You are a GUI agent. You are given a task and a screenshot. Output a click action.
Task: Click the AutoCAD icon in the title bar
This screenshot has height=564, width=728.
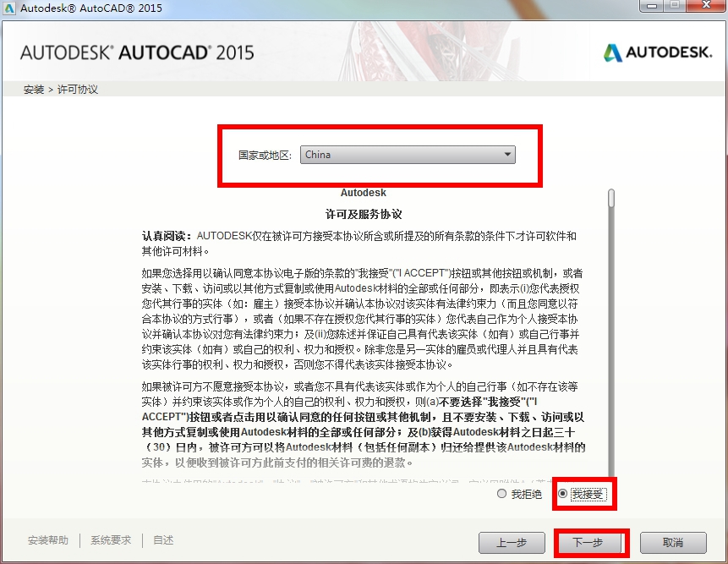point(9,7)
